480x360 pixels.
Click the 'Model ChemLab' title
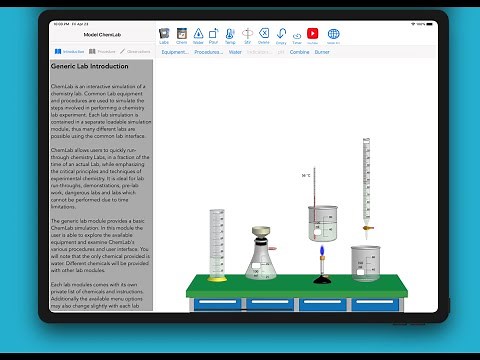tap(102, 35)
